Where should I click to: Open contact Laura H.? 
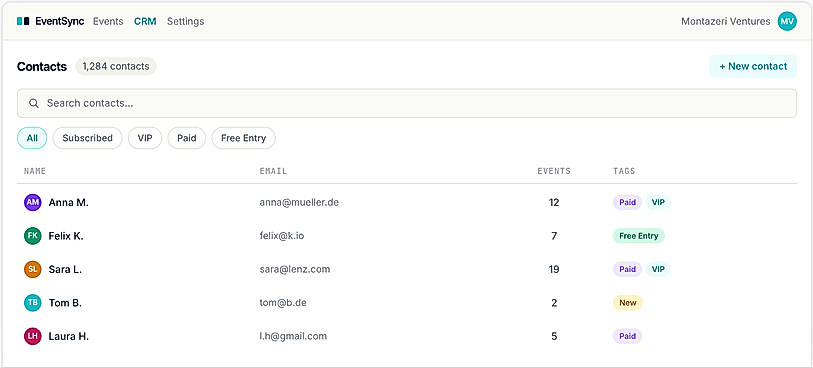click(68, 336)
